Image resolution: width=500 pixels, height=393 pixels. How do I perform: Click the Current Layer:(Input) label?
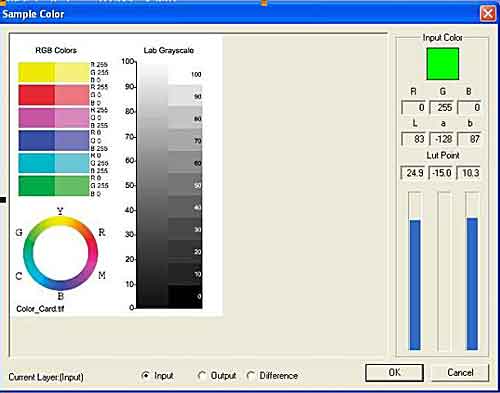click(46, 377)
